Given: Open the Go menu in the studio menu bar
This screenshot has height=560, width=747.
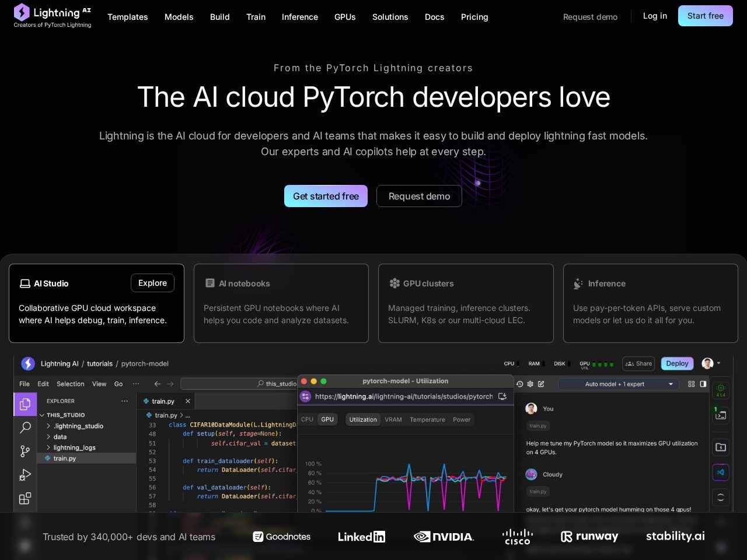Looking at the screenshot, I should pyautogui.click(x=118, y=384).
